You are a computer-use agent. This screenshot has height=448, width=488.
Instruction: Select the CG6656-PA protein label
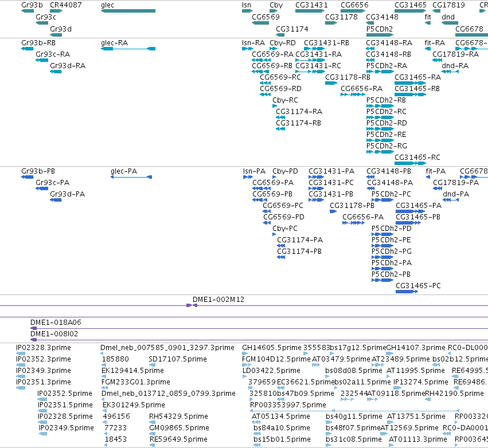363,217
